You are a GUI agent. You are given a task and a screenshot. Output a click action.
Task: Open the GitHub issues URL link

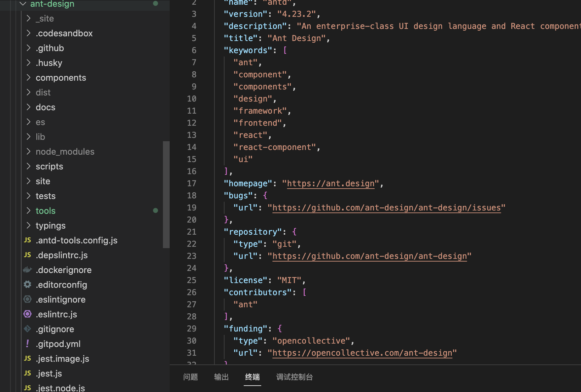tap(386, 208)
